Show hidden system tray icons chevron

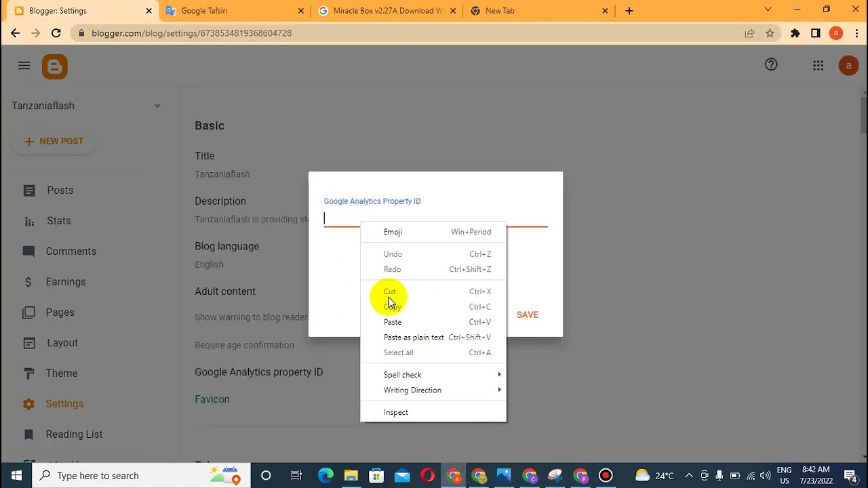tap(689, 475)
